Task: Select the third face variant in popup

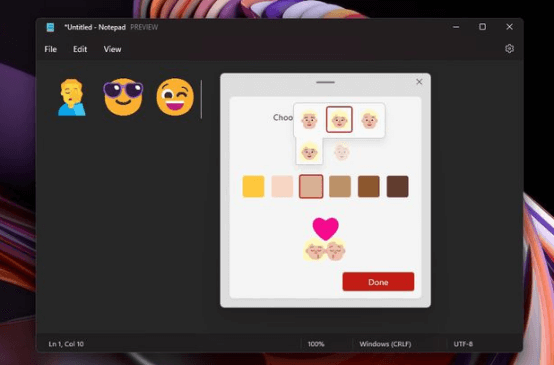Action: coord(369,119)
